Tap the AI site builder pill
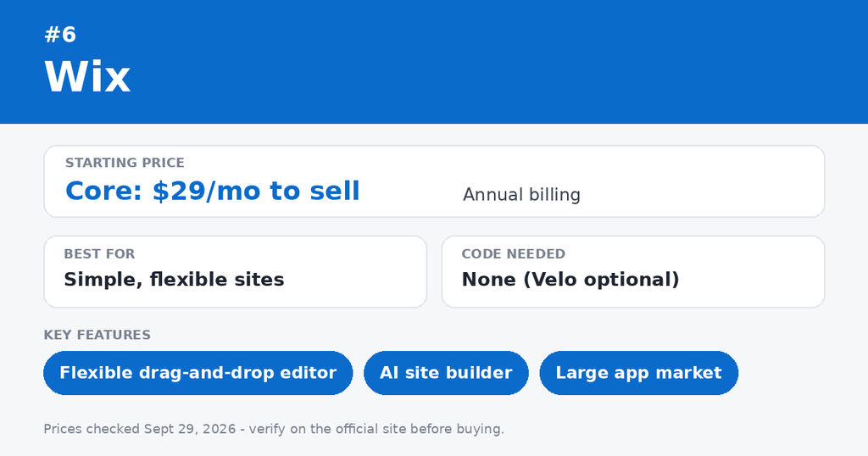Viewport: 868px width, 456px height. [446, 373]
